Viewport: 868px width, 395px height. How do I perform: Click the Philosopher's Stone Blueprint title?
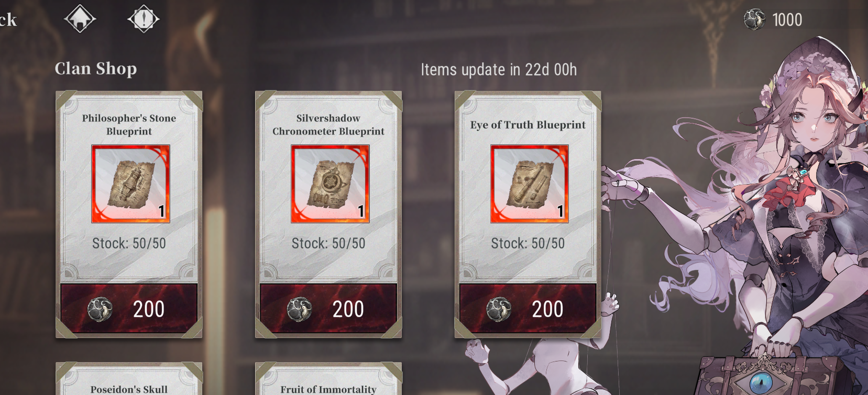pos(129,125)
